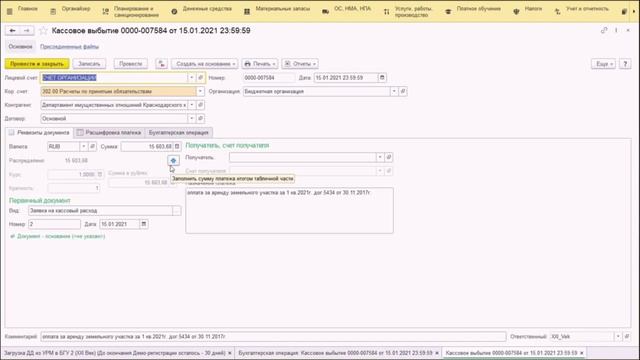Open calendar for primary document Дата field
This screenshot has width=640, height=360.
(144, 224)
